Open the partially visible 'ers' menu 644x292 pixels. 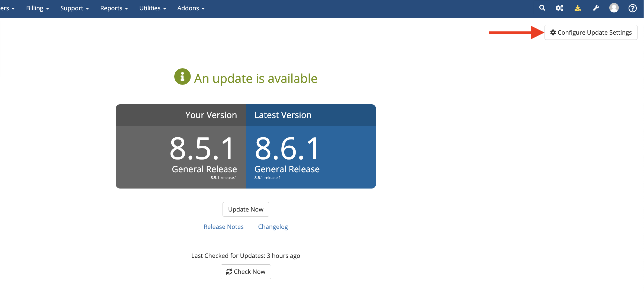click(x=7, y=8)
